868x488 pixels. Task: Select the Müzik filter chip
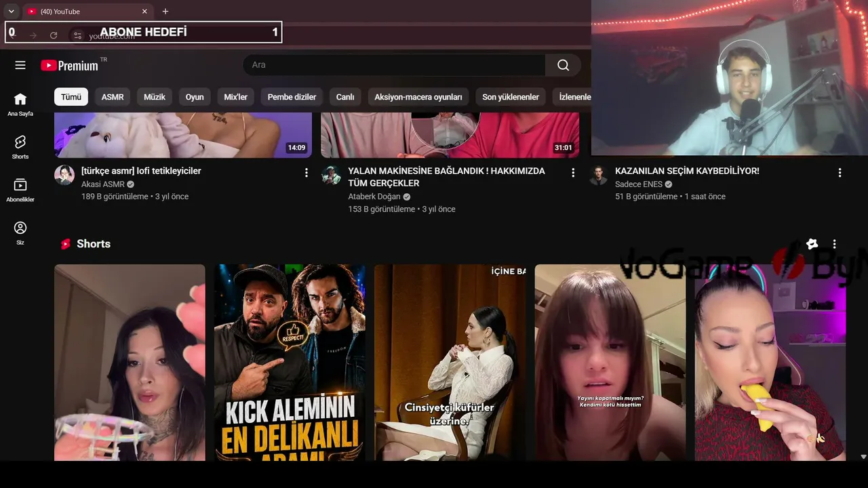pyautogui.click(x=155, y=97)
